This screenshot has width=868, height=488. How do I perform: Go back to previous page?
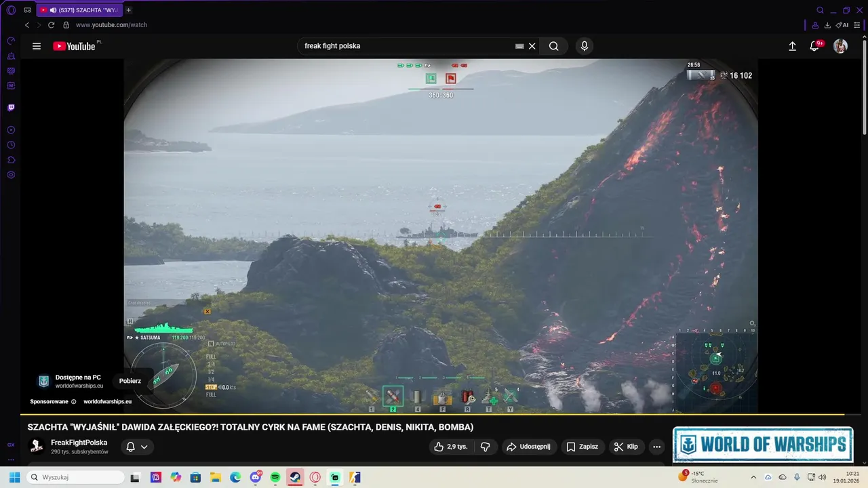(27, 25)
